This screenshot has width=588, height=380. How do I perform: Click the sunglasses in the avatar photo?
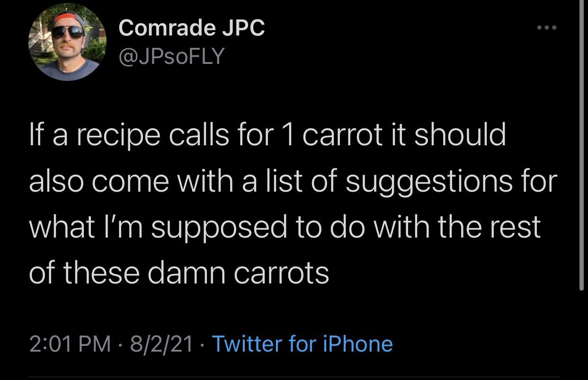pyautogui.click(x=67, y=32)
